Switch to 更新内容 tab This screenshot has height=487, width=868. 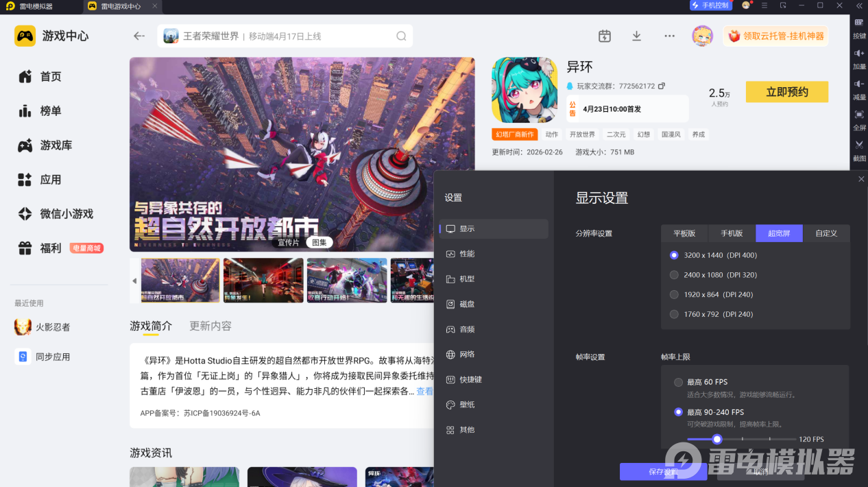pos(210,326)
